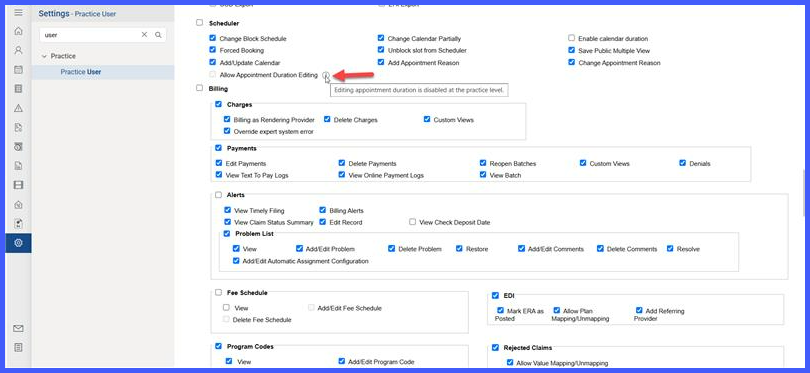
Task: Open the Messages envelope icon
Action: click(18, 329)
